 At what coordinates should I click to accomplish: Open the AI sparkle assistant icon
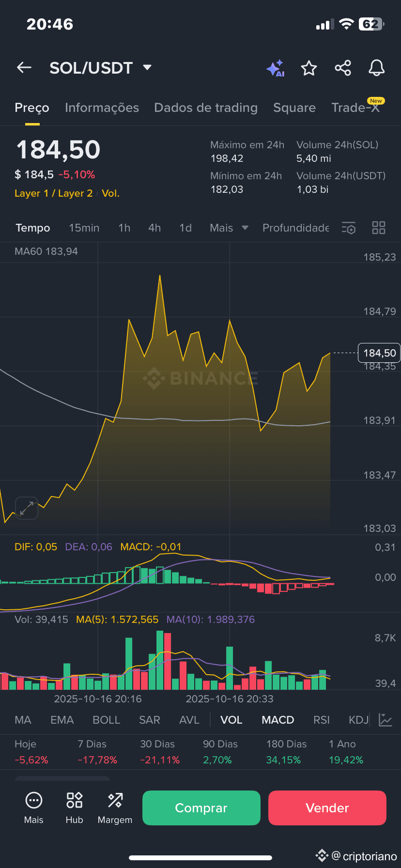click(x=276, y=68)
